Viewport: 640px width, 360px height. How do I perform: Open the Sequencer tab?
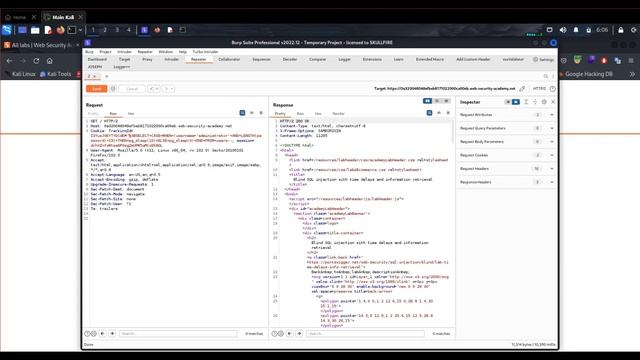pos(261,59)
